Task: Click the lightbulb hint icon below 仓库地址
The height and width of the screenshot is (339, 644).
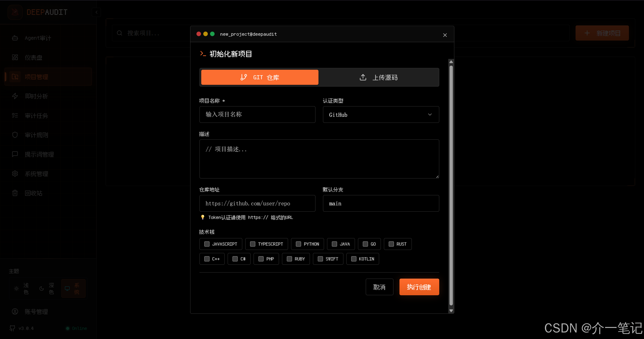Action: coord(203,217)
